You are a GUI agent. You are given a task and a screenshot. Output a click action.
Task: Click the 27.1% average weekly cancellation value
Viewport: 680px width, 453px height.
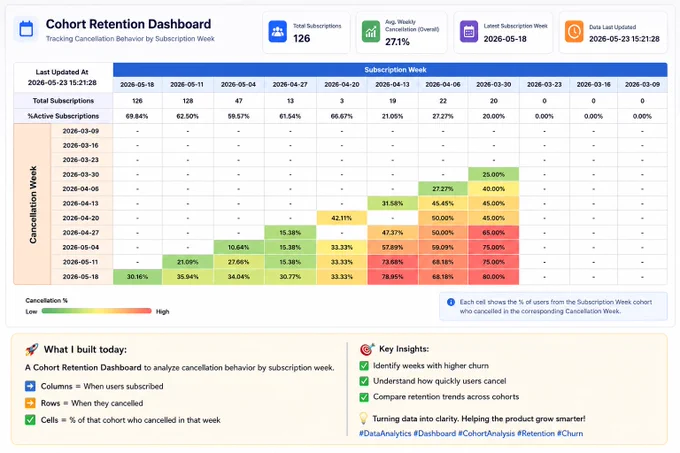tap(397, 42)
